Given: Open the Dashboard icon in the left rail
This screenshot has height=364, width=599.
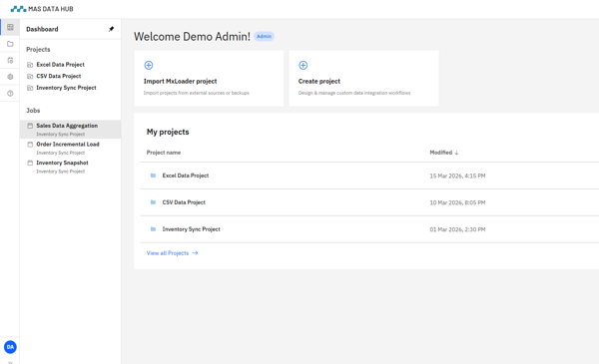Looking at the screenshot, I should pyautogui.click(x=10, y=27).
